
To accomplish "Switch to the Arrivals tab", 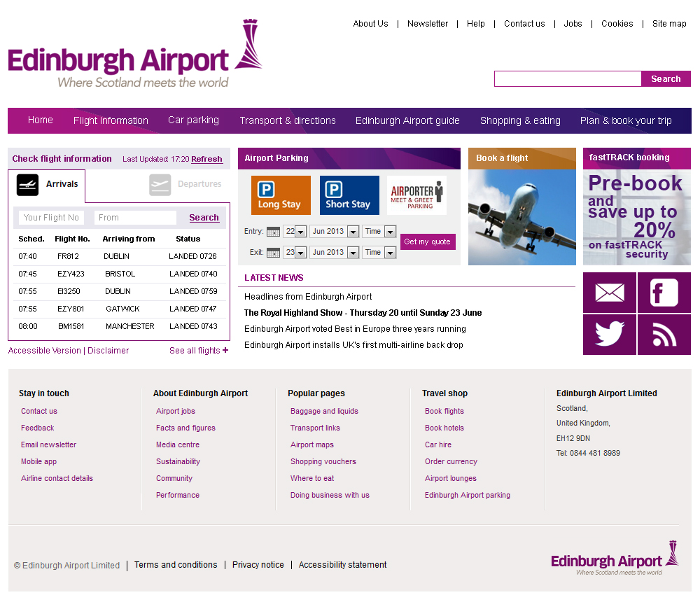I will (47, 185).
